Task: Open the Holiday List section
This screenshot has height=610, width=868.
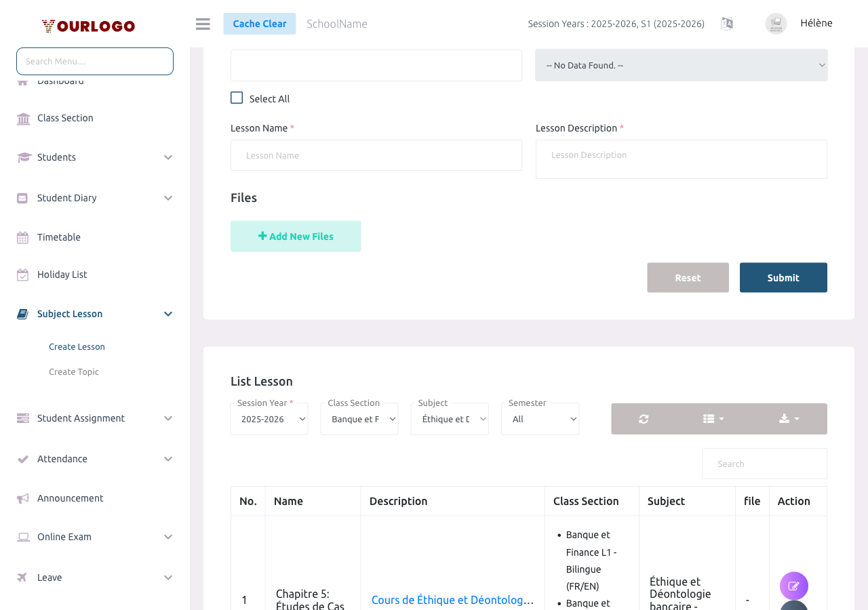Action: pos(62,274)
